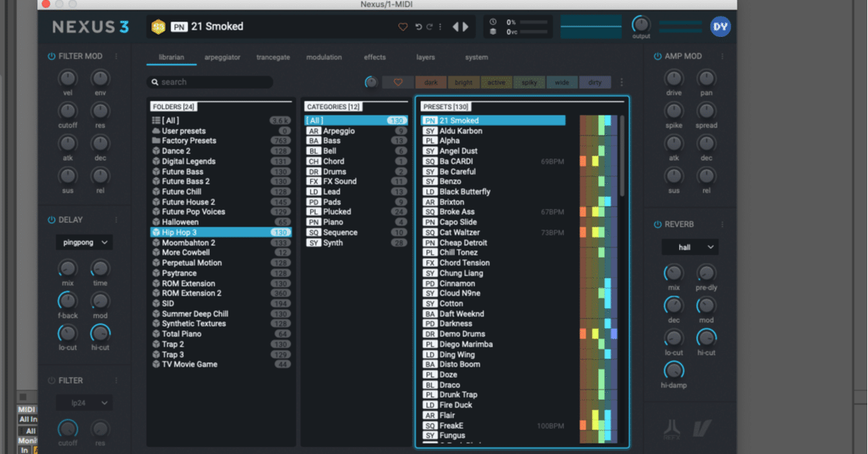
Task: Switch to the trancegate tab
Action: click(273, 57)
